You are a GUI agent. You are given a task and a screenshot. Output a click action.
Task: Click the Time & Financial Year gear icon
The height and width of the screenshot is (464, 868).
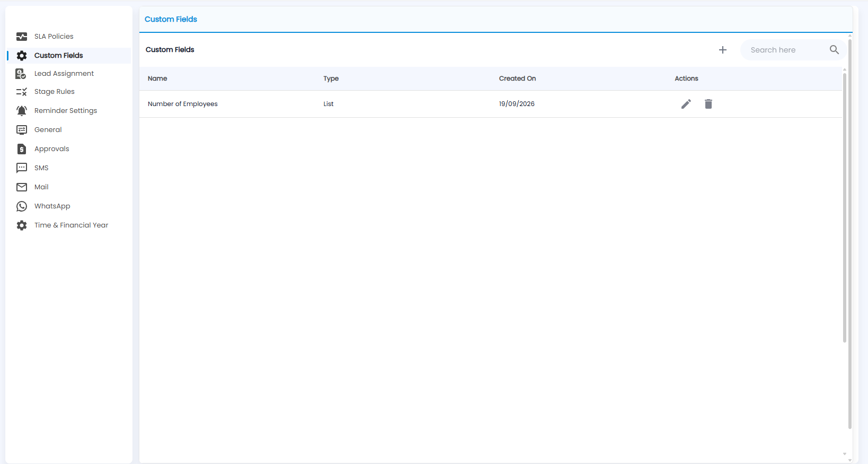pyautogui.click(x=22, y=225)
